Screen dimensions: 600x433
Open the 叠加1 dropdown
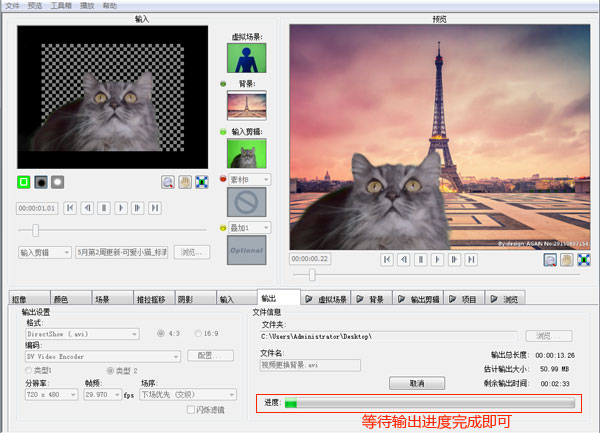tap(250, 228)
